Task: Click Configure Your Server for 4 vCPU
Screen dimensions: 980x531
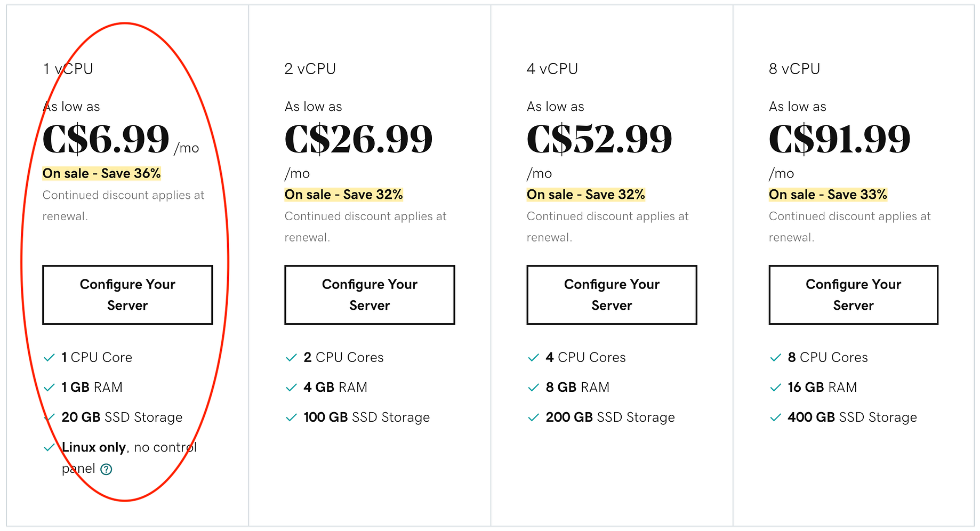Action: (612, 295)
